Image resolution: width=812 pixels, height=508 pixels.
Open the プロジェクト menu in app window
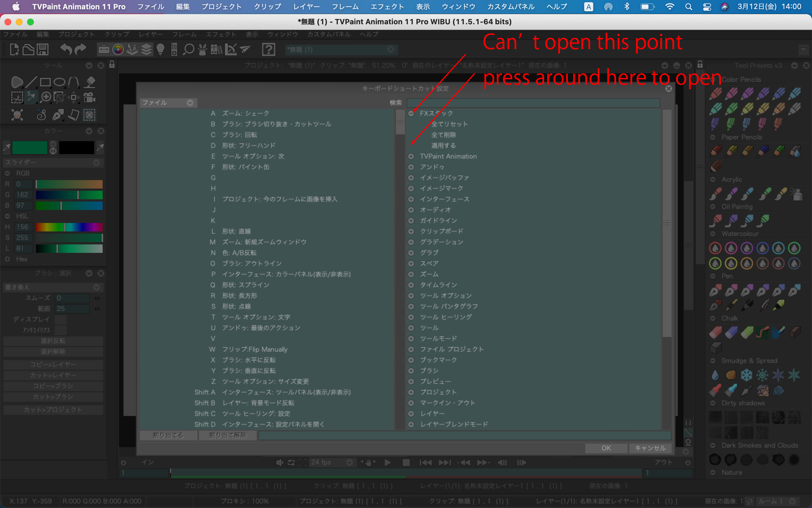(76, 34)
